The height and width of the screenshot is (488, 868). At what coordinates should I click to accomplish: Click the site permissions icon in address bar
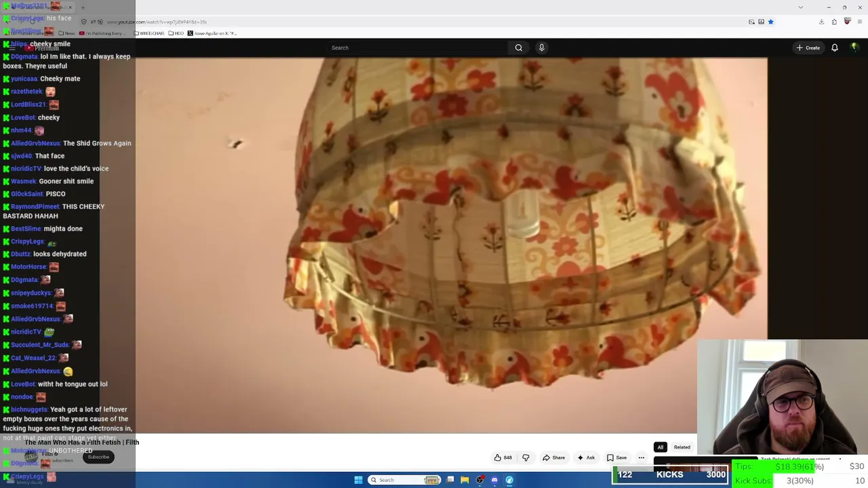92,22
